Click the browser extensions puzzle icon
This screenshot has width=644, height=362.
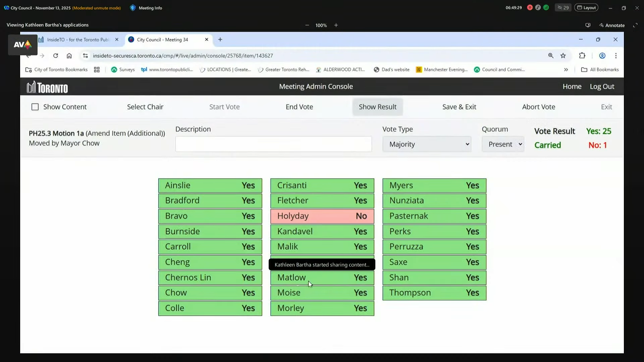[582, 56]
